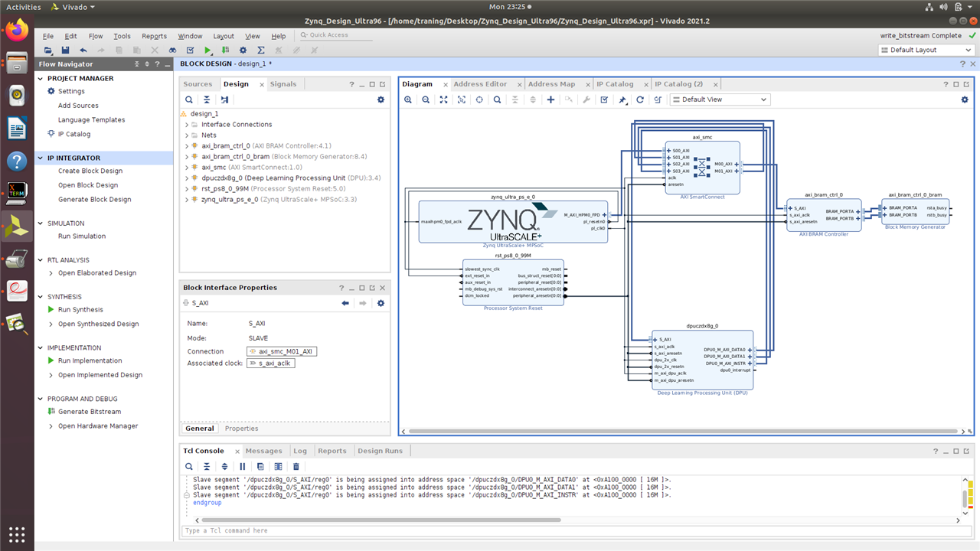
Task: Expand the Nets tree node
Action: click(x=186, y=135)
